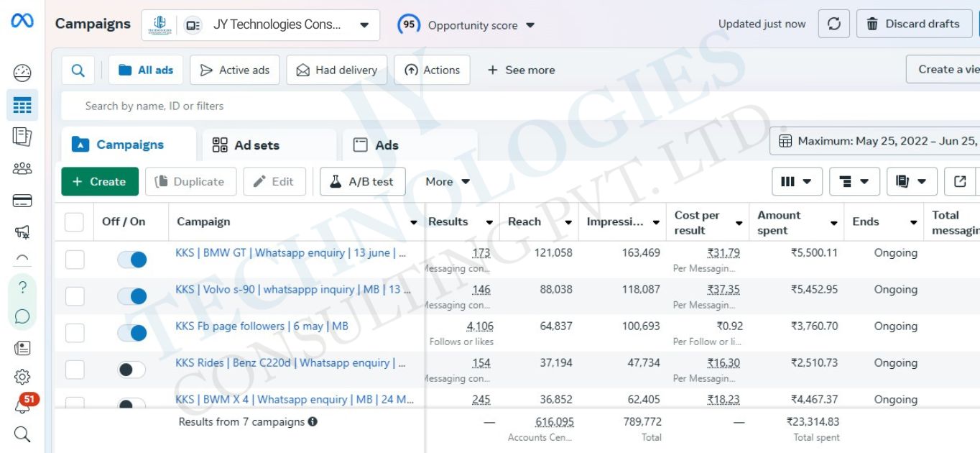Open Help question mark icon

click(22, 288)
